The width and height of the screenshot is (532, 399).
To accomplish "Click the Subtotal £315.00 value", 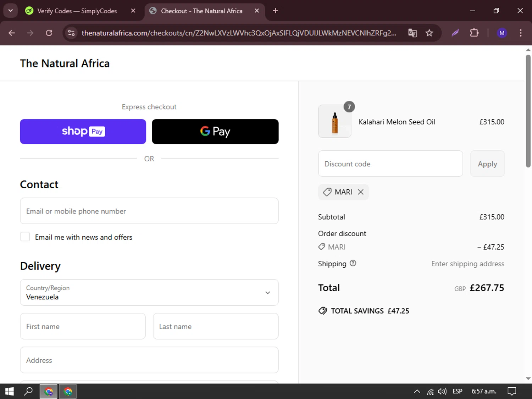I will 492,217.
